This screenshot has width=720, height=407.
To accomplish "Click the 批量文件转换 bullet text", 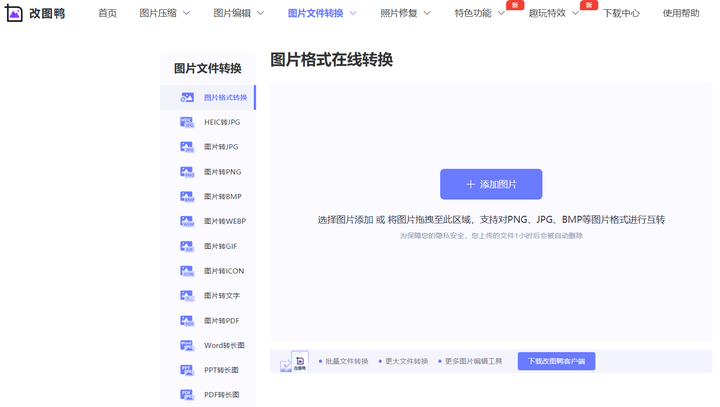I will pyautogui.click(x=347, y=362).
